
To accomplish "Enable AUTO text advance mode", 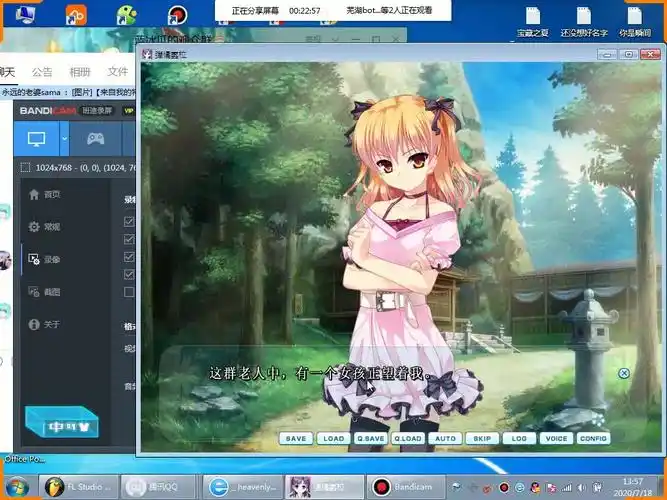I will point(446,438).
